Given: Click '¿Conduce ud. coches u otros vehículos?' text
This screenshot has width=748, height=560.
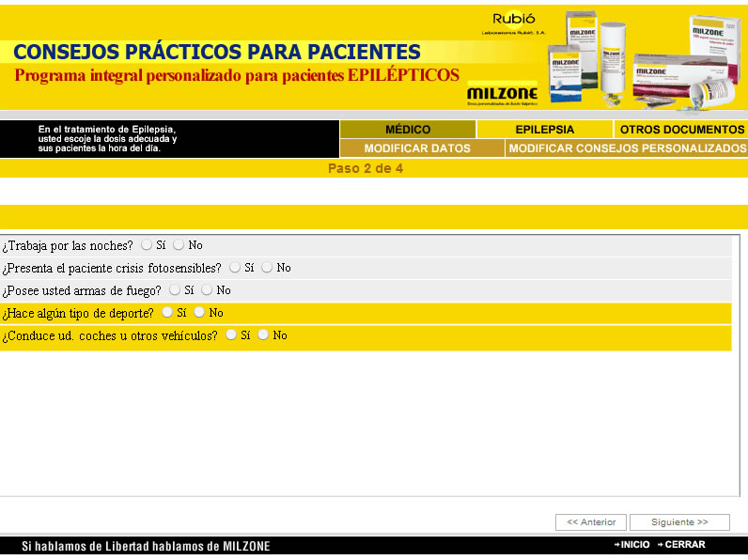Looking at the screenshot, I should click(x=110, y=335).
